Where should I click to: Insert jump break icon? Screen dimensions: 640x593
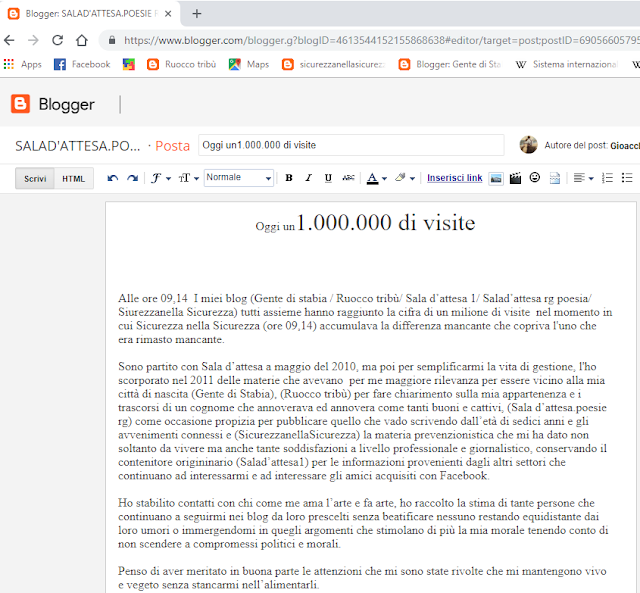(x=555, y=178)
